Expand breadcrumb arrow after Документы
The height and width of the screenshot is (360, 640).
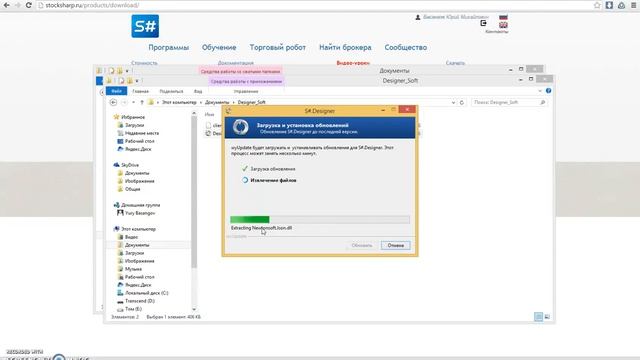coord(233,102)
